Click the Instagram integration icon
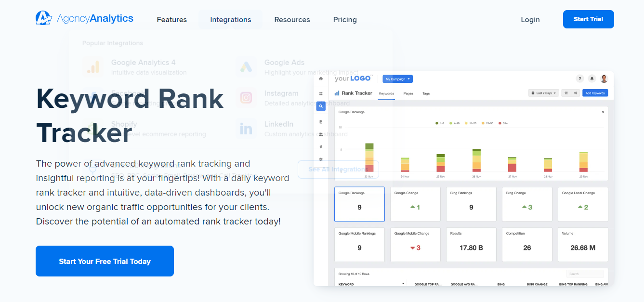 [x=246, y=98]
